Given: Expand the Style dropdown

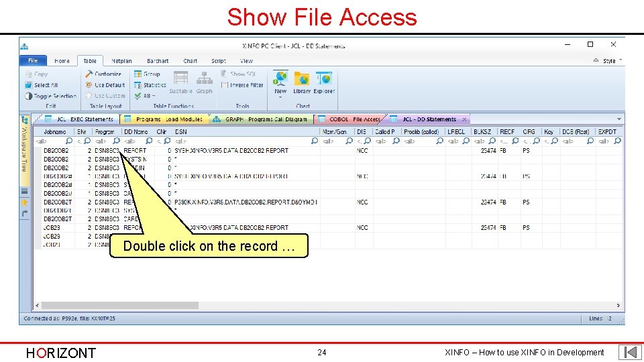Looking at the screenshot, I should tap(612, 61).
